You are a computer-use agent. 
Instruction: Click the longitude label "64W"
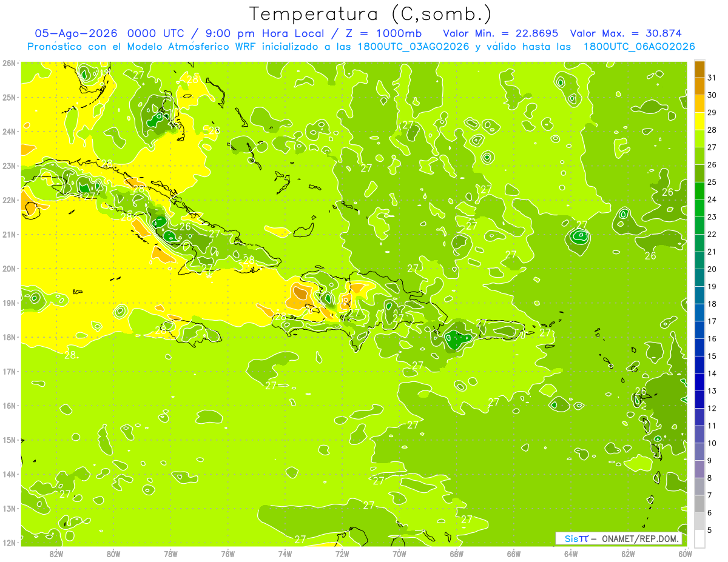(x=571, y=554)
